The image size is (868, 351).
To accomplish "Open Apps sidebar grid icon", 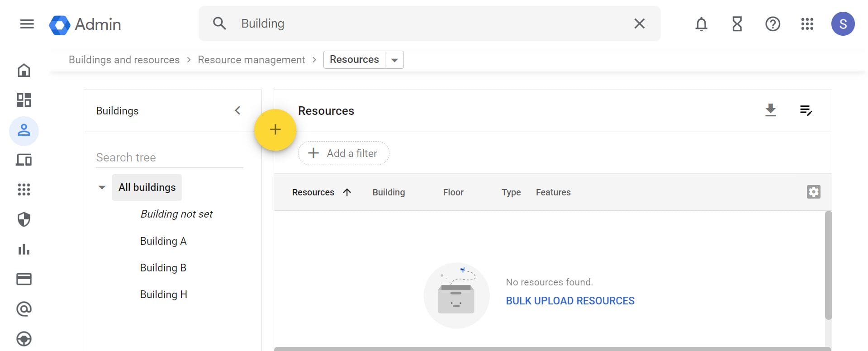I will [24, 190].
